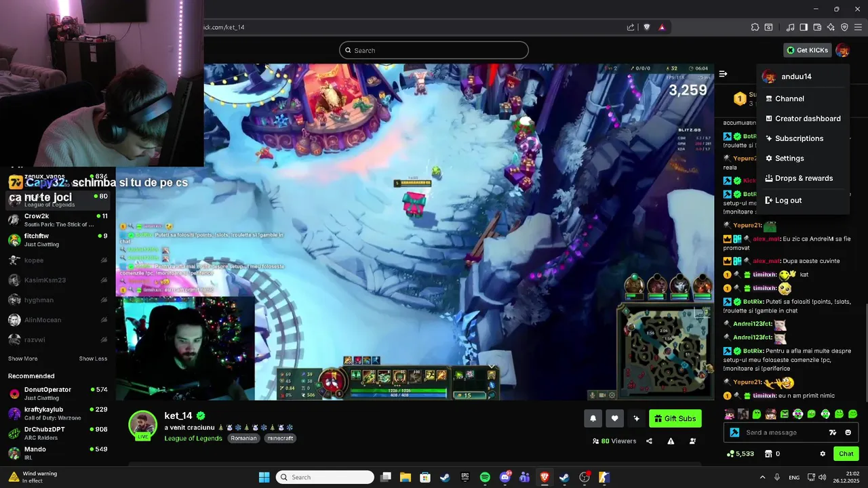Click the Romanian tag
The width and height of the screenshot is (868, 488).
(243, 439)
